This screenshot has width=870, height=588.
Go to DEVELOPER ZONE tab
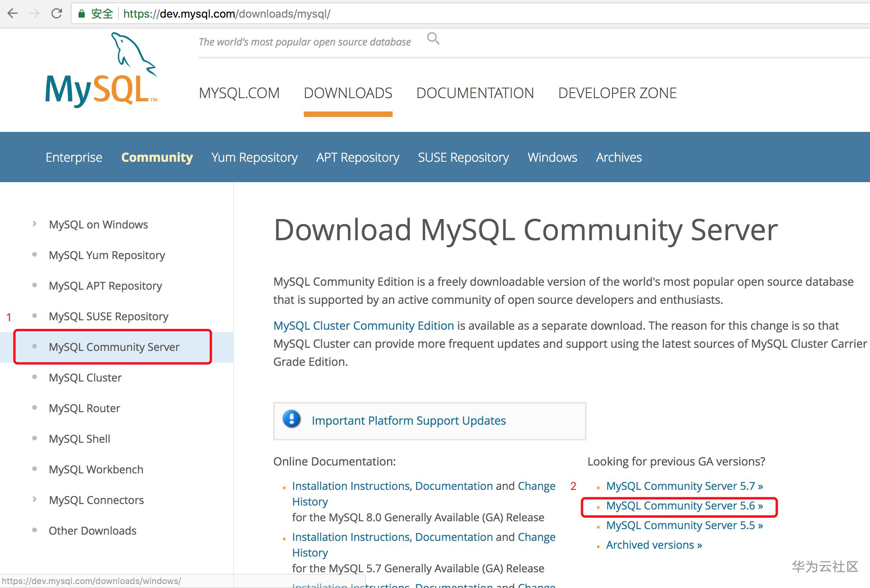(617, 93)
